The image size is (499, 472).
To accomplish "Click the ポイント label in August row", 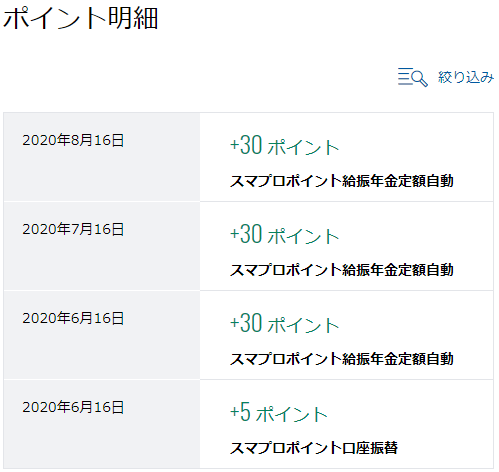I will (303, 147).
